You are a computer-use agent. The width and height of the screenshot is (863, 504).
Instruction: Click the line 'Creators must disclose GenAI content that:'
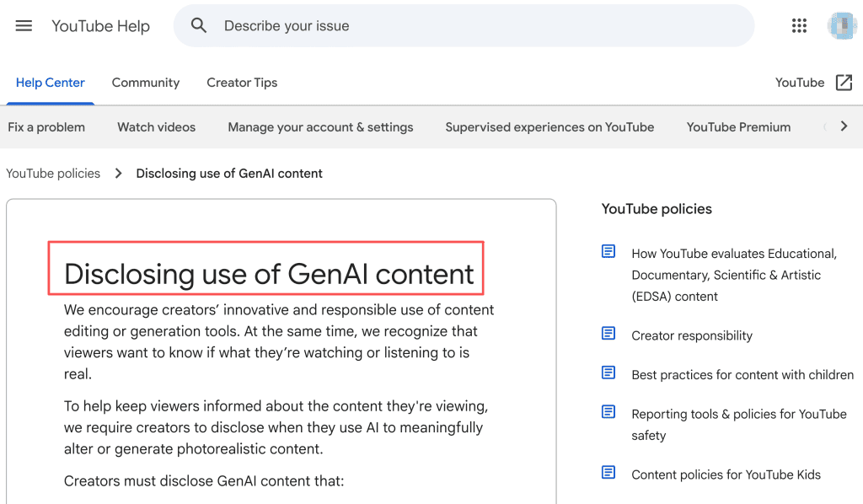204,481
